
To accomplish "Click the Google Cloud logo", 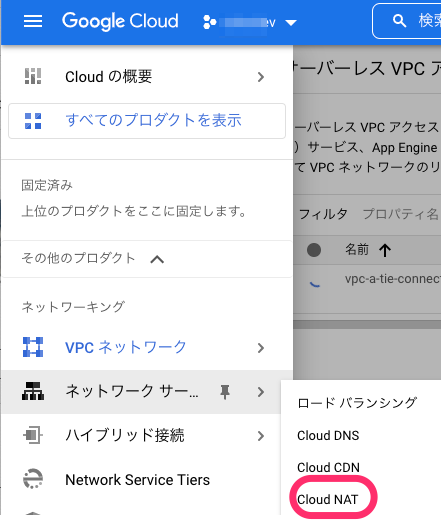I will 120,21.
